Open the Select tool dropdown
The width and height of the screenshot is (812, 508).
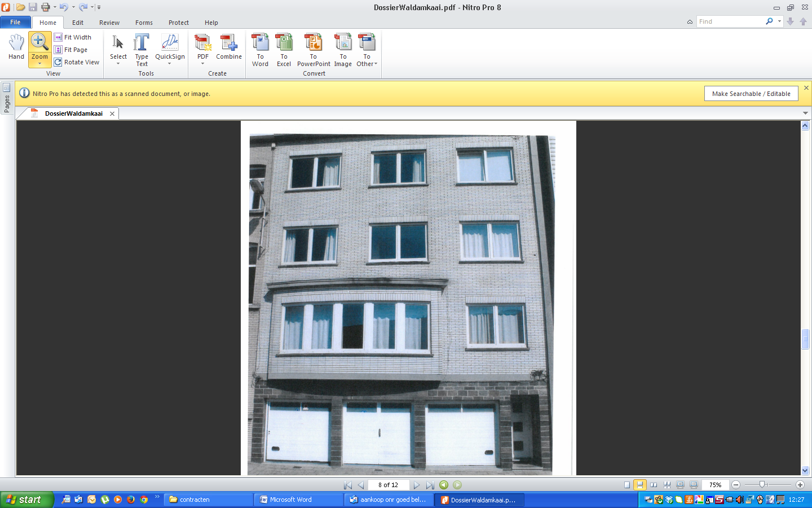click(x=118, y=64)
